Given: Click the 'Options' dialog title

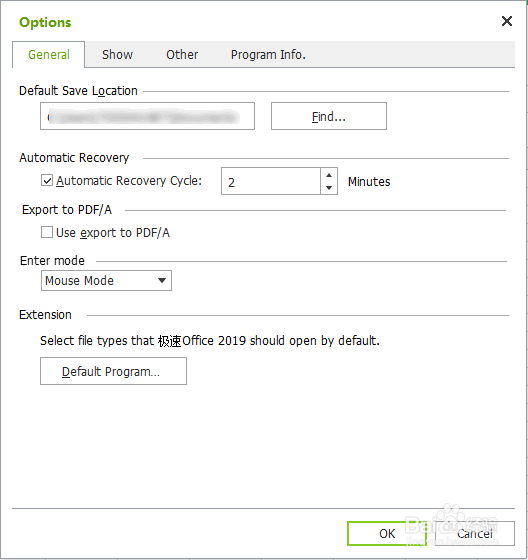Looking at the screenshot, I should pyautogui.click(x=45, y=22).
